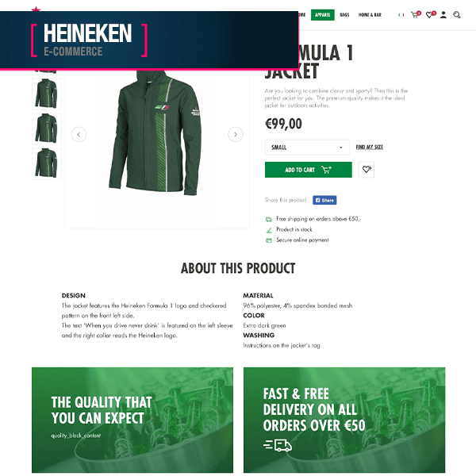Screen dimensions: 476x476
Task: Click the Facebook Share button
Action: click(x=324, y=200)
